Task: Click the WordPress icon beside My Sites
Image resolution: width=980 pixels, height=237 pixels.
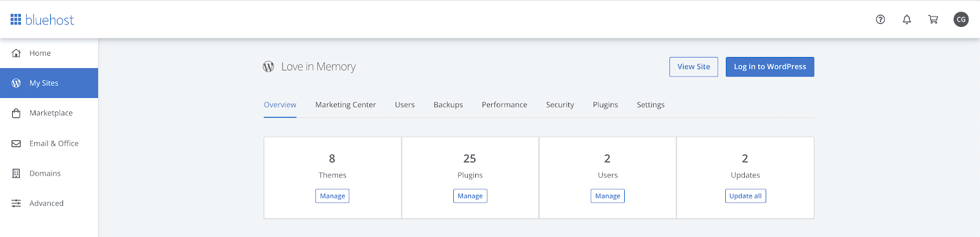Action: 17,83
